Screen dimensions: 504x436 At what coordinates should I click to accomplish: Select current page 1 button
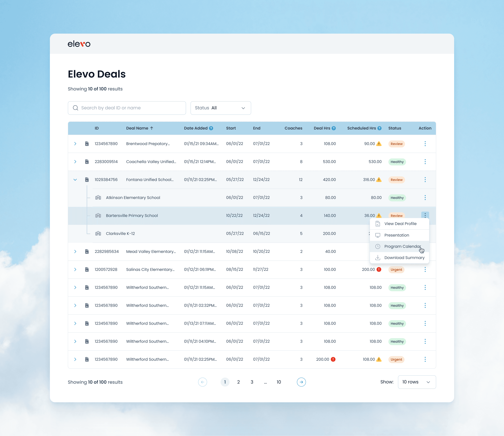[x=225, y=382]
